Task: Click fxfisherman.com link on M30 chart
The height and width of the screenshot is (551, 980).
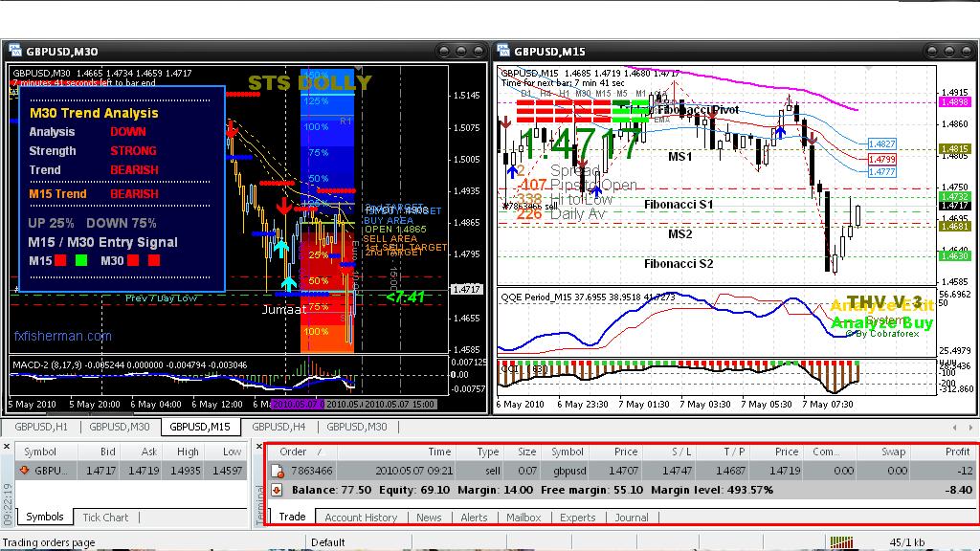Action: (62, 336)
